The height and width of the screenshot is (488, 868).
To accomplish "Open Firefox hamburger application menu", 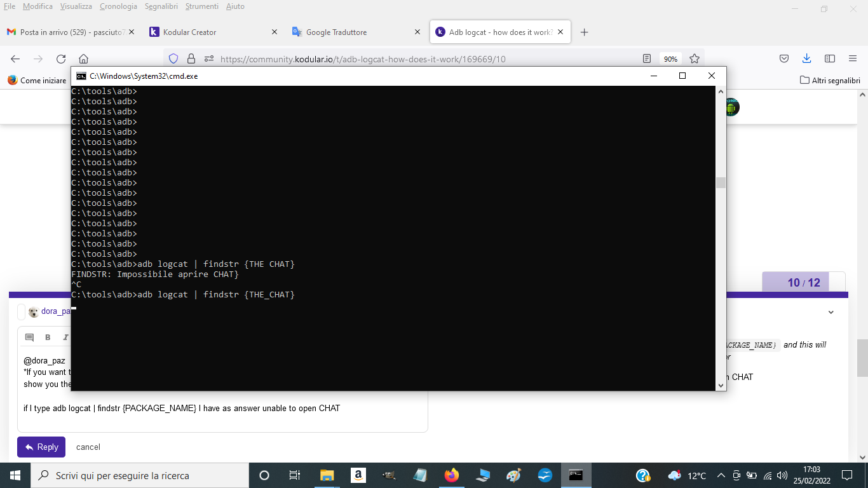I will coord(853,58).
